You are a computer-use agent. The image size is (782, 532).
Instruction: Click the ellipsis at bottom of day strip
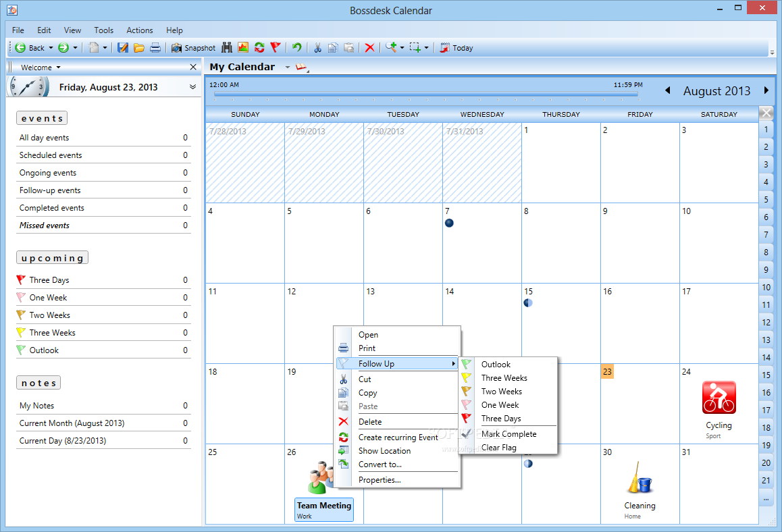(766, 498)
